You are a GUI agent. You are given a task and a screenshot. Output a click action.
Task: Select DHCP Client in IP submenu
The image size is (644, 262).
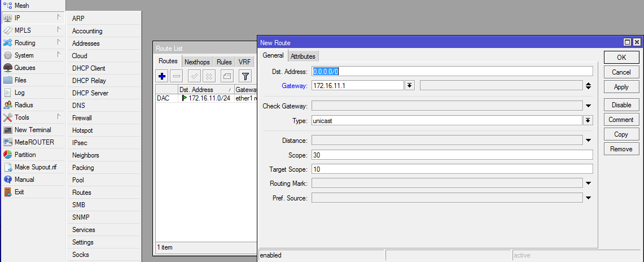coord(104,68)
